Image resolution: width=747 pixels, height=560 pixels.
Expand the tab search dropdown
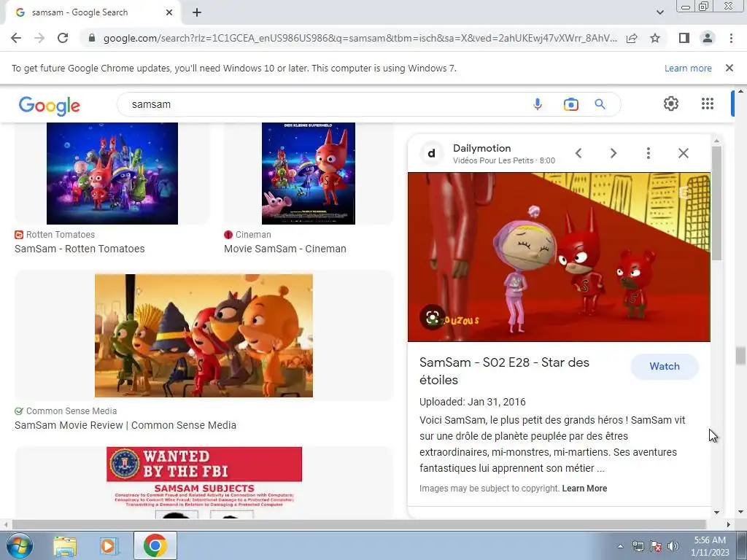[659, 12]
